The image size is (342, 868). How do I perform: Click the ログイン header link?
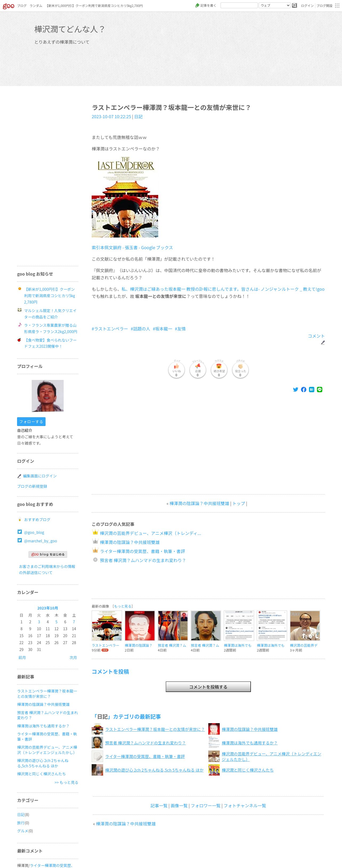pyautogui.click(x=307, y=6)
